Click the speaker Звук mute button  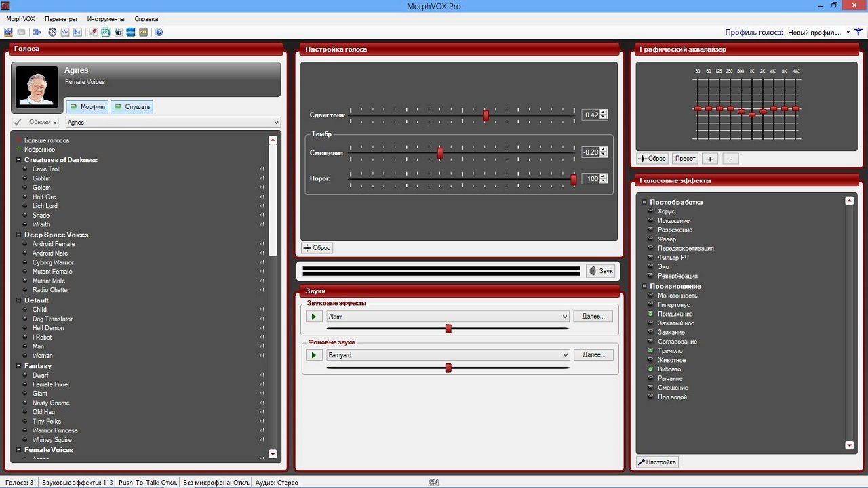click(600, 271)
